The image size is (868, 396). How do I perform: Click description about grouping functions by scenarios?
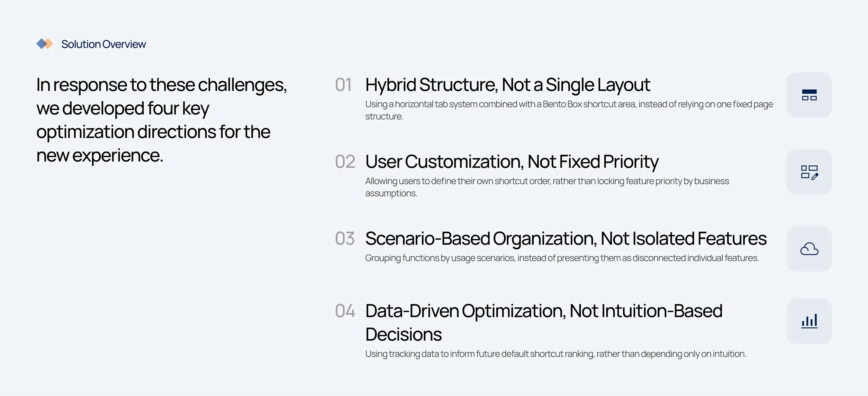click(x=562, y=258)
